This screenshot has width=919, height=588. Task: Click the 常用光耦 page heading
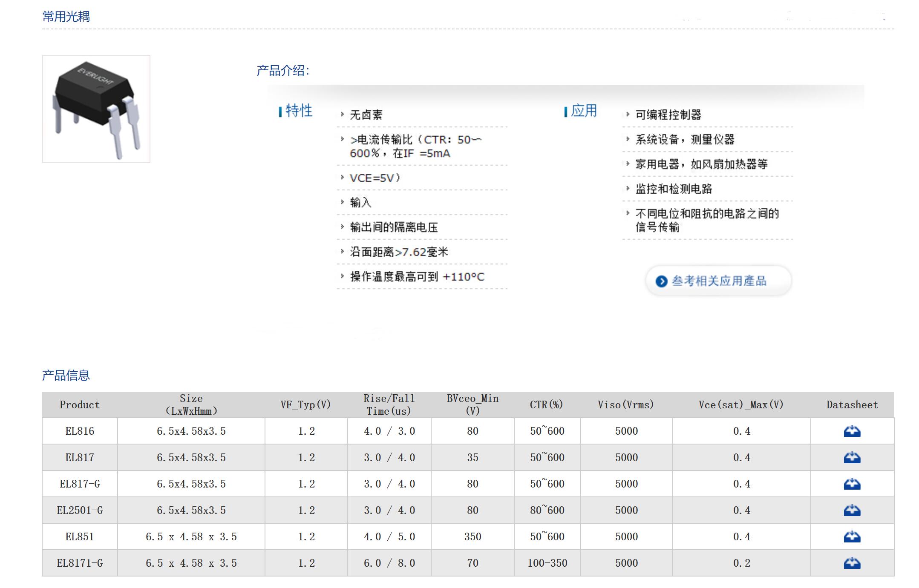pos(66,17)
